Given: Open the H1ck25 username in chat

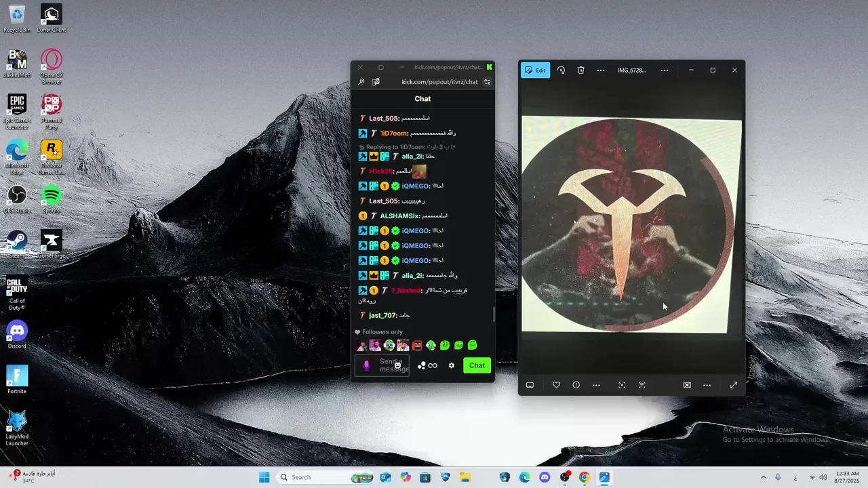Looking at the screenshot, I should coord(380,171).
